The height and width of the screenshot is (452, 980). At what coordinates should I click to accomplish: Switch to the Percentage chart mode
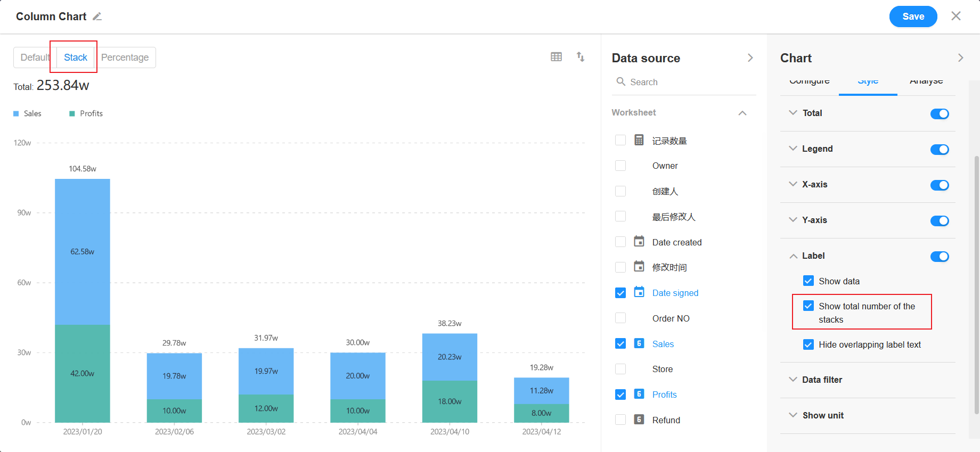[125, 57]
